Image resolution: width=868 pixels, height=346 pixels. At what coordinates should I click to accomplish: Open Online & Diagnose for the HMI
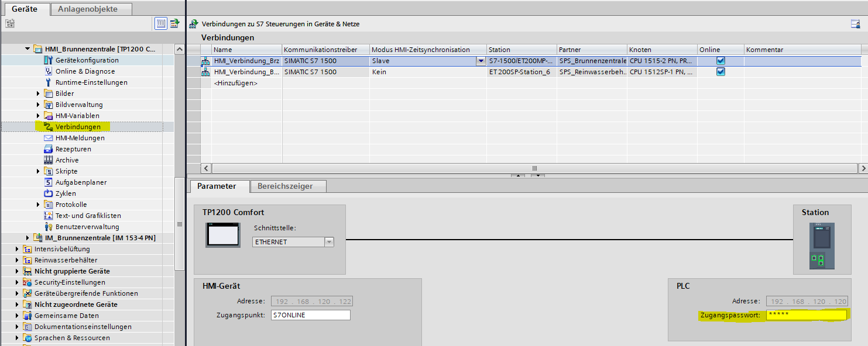tap(85, 71)
